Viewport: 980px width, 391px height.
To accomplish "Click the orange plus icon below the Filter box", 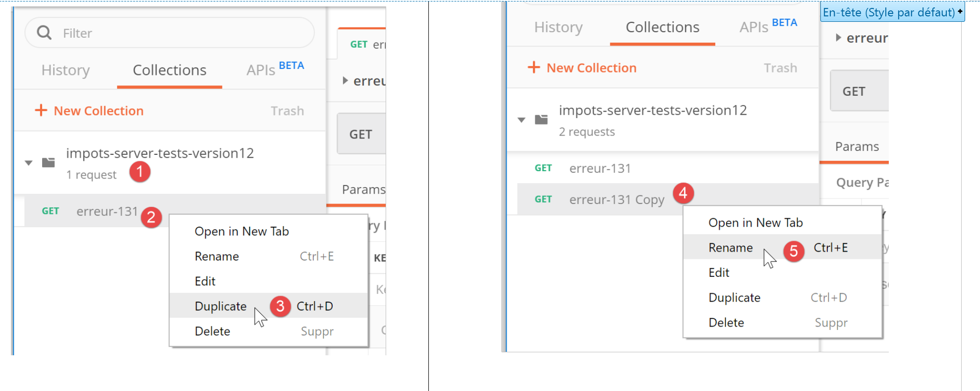I will (41, 110).
